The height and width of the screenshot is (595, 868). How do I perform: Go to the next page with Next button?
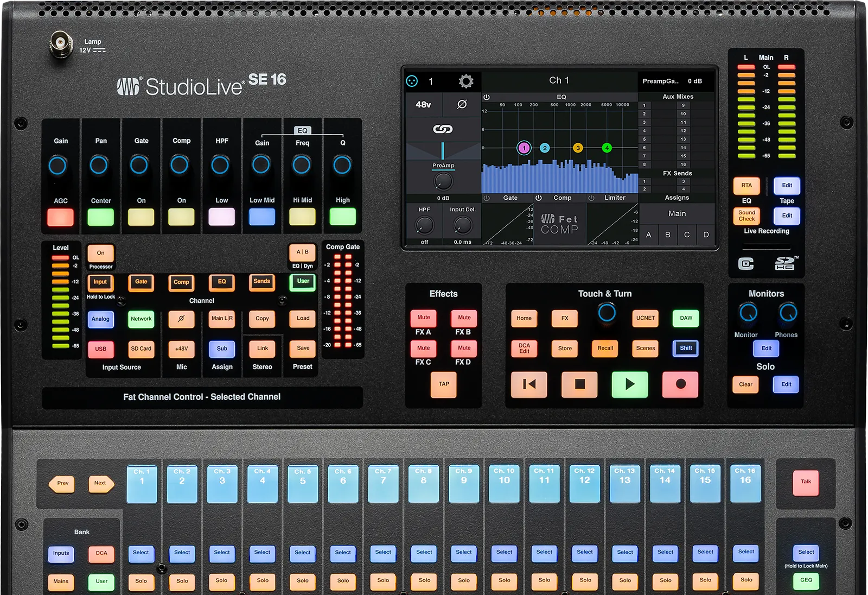[101, 483]
